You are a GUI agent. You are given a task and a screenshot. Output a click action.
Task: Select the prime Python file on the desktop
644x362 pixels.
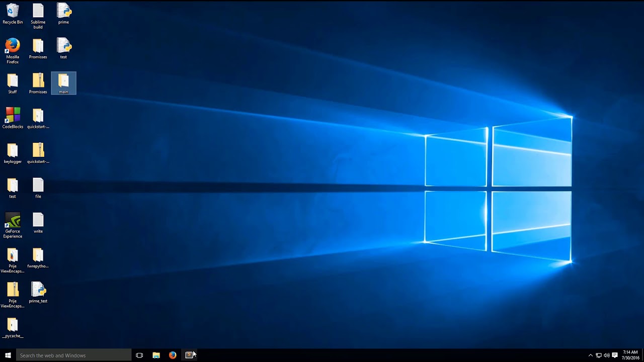point(63,14)
